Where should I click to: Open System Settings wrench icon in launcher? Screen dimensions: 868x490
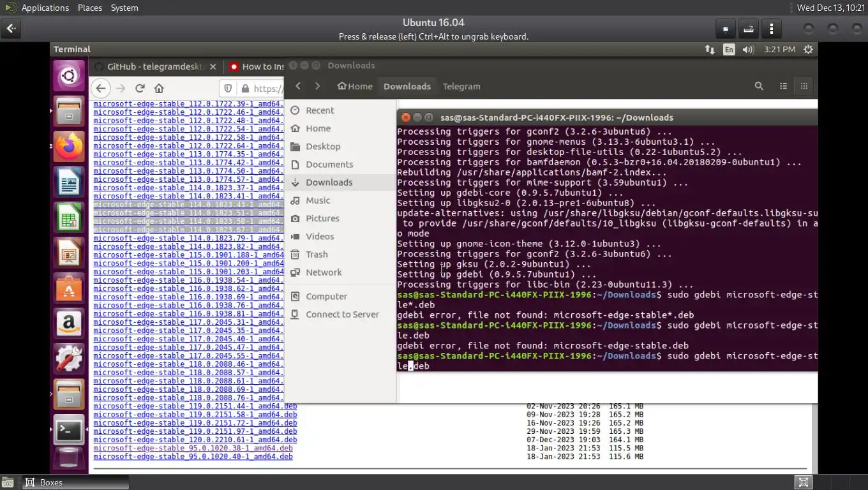(x=69, y=359)
